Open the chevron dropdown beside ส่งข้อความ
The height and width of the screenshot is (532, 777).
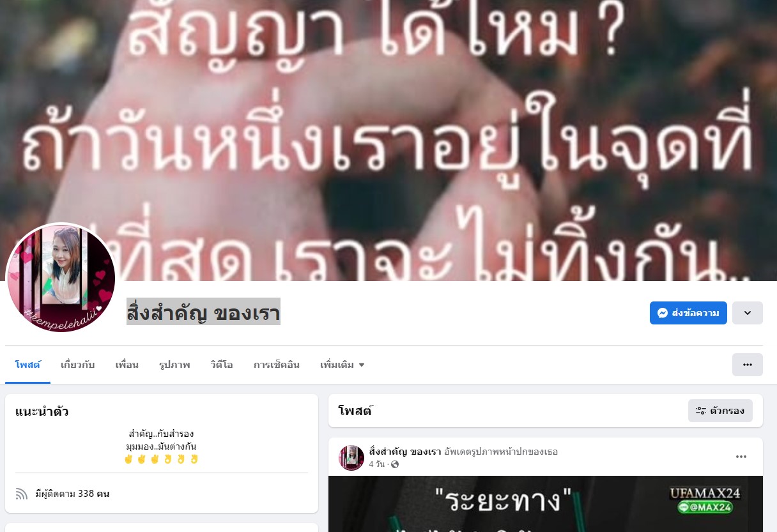tap(748, 313)
